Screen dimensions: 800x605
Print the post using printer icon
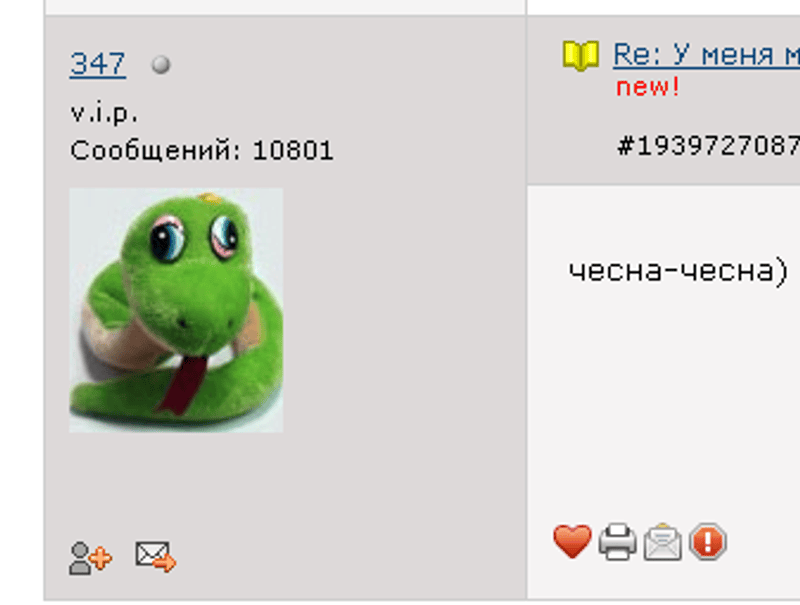(617, 541)
